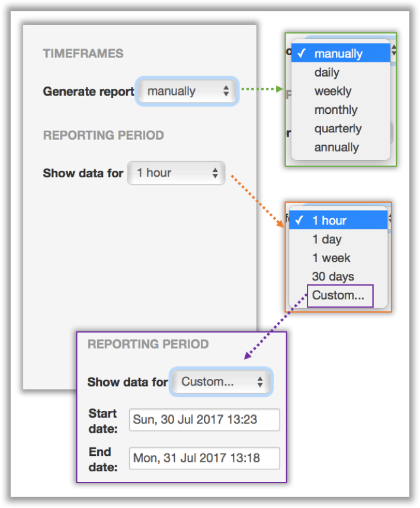Click the REPORTING PERIOD heading
Image resolution: width=420 pixels, height=508 pixels.
tap(104, 135)
